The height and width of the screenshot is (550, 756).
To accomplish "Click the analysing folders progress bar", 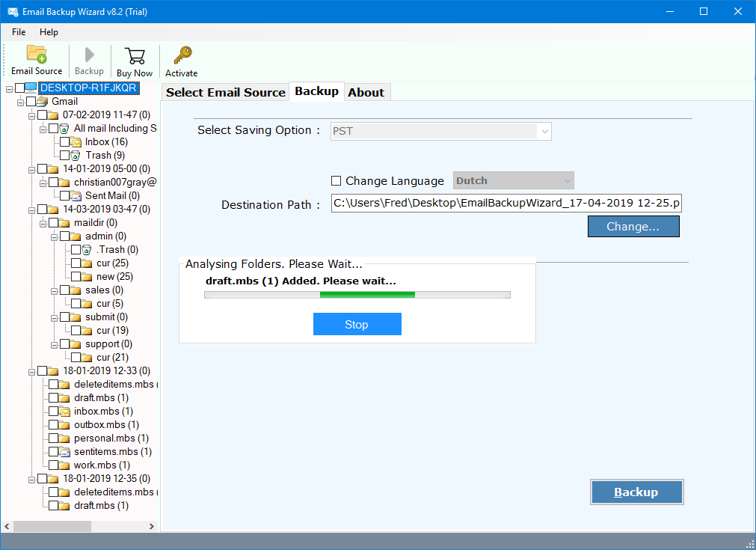I will coord(357,295).
